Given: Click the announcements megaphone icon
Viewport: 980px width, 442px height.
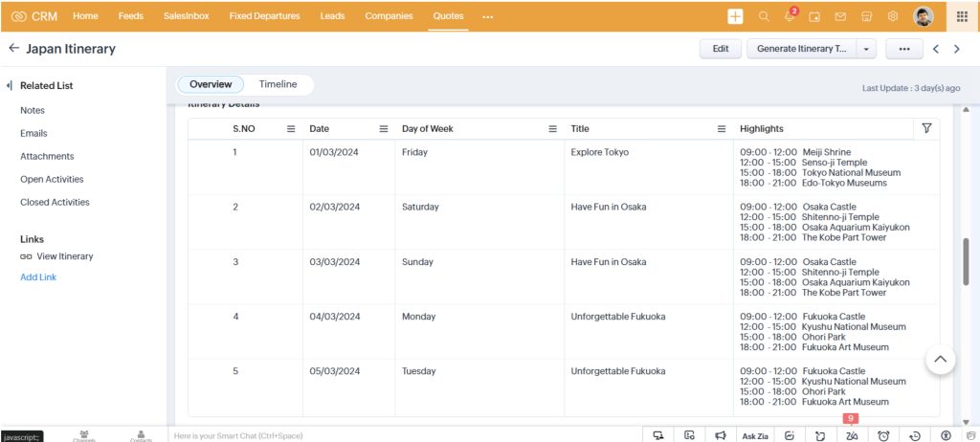Looking at the screenshot, I should coord(721,435).
